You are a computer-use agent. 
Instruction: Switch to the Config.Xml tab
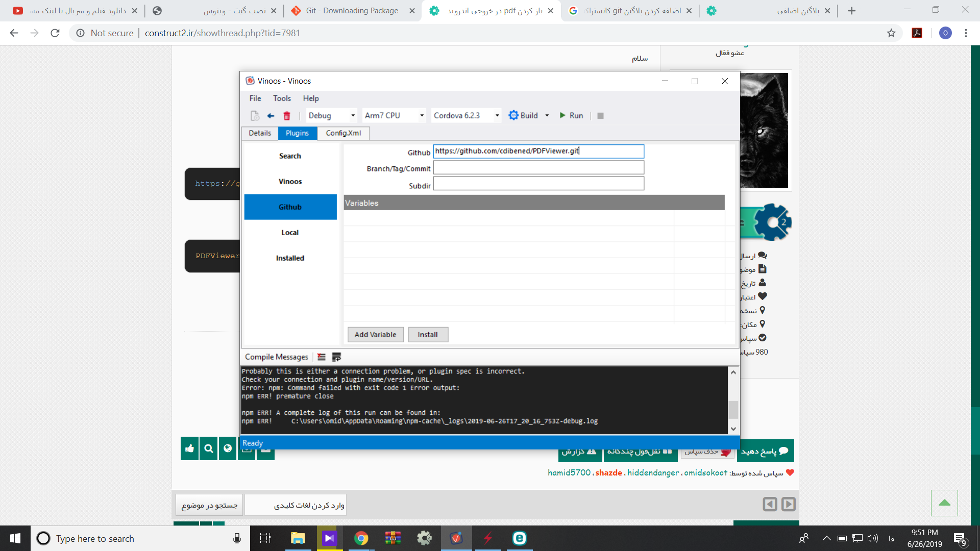pyautogui.click(x=344, y=133)
